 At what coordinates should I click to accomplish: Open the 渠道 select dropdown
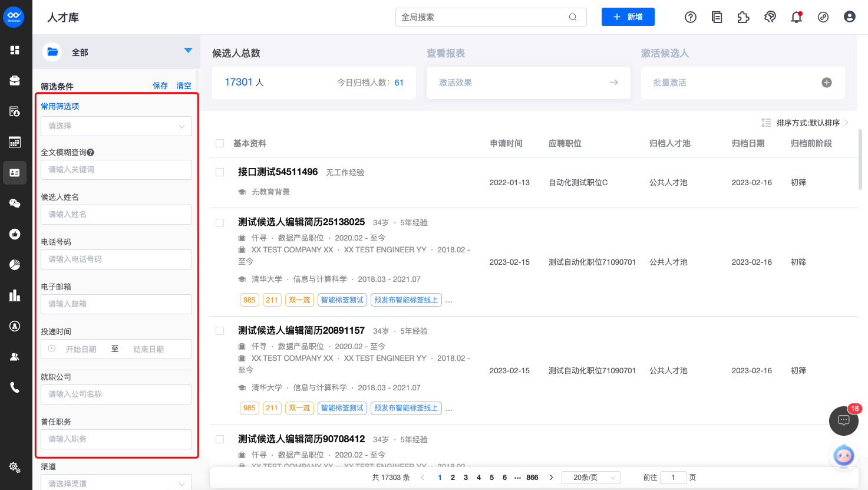coord(116,483)
